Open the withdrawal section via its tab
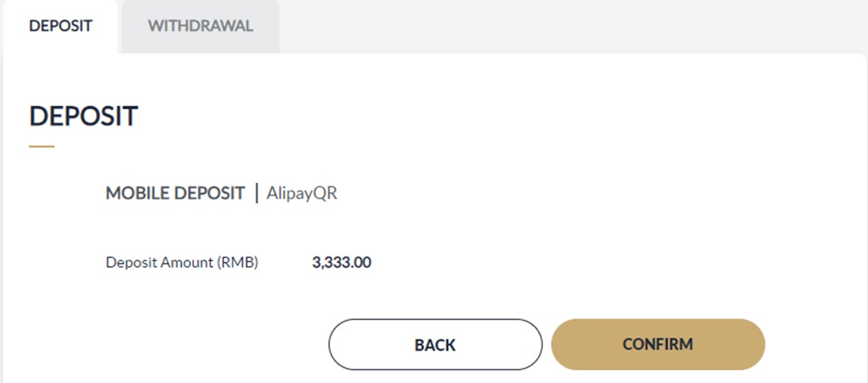The width and height of the screenshot is (868, 383). 200,26
